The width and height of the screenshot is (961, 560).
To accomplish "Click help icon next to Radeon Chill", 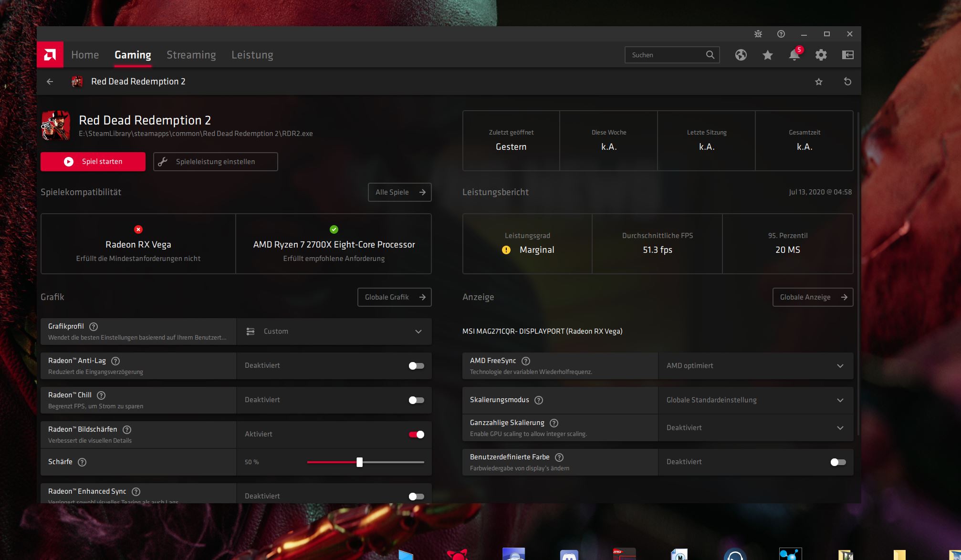I will [101, 395].
